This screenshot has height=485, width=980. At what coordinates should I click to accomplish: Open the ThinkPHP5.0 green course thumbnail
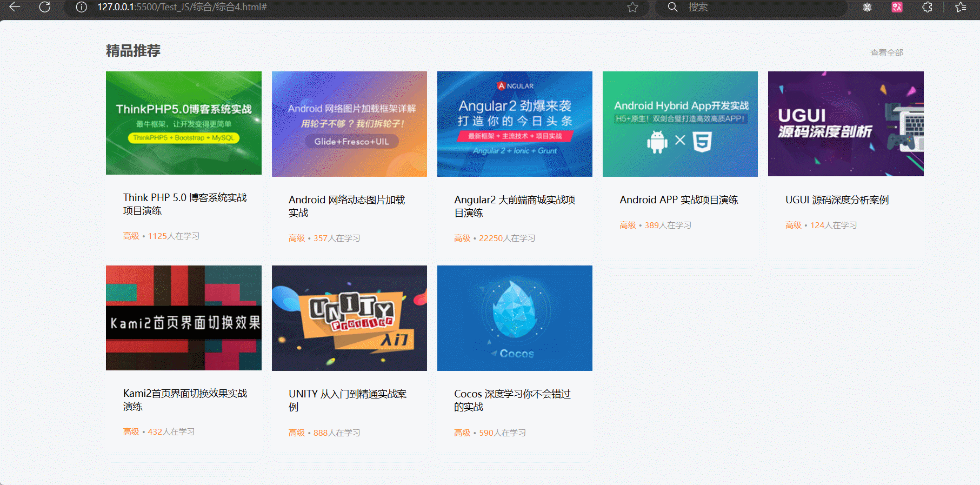tap(184, 123)
